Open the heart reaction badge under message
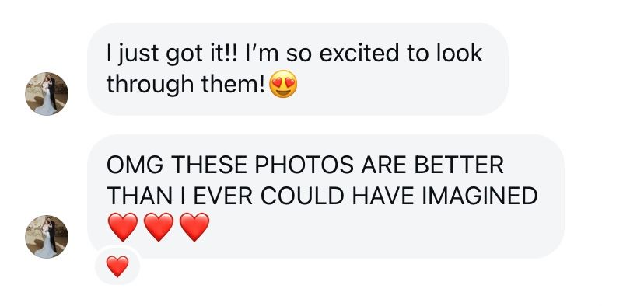Image resolution: width=644 pixels, height=306 pixels. pos(117,266)
